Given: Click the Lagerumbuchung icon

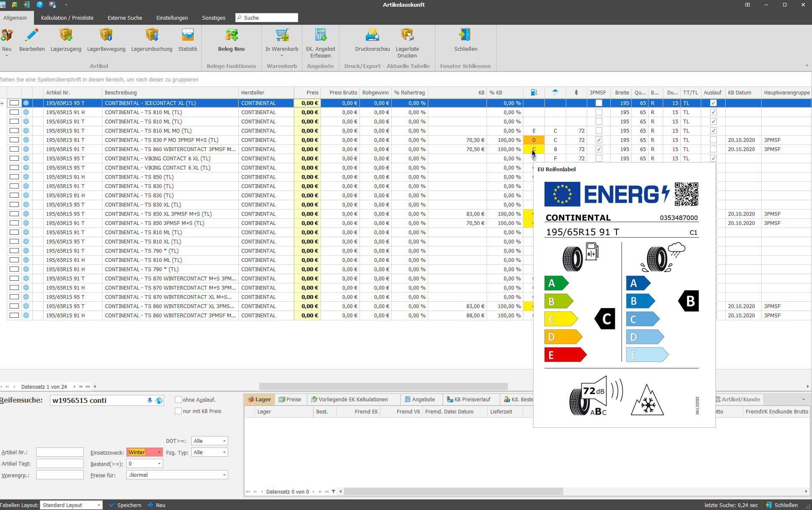Looking at the screenshot, I should (x=152, y=35).
